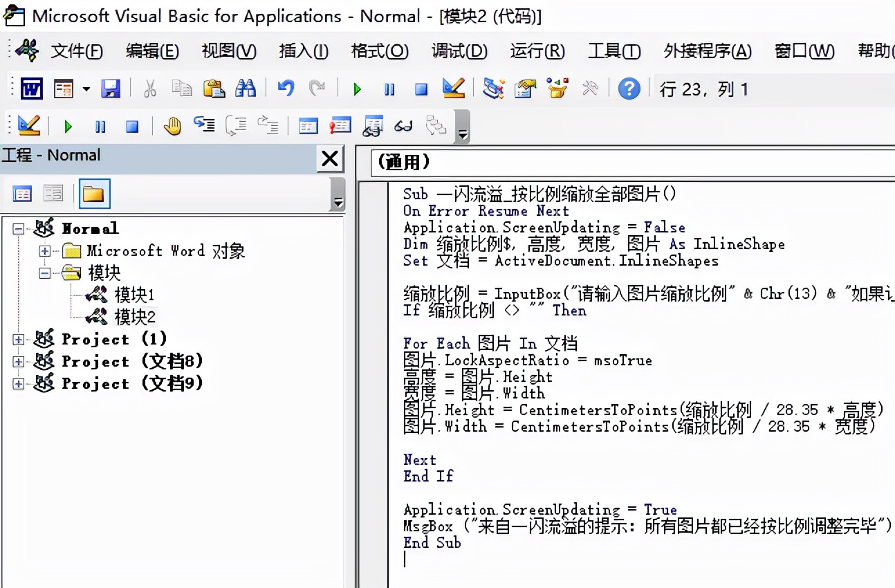Open the 运行(R) menu

tap(537, 50)
